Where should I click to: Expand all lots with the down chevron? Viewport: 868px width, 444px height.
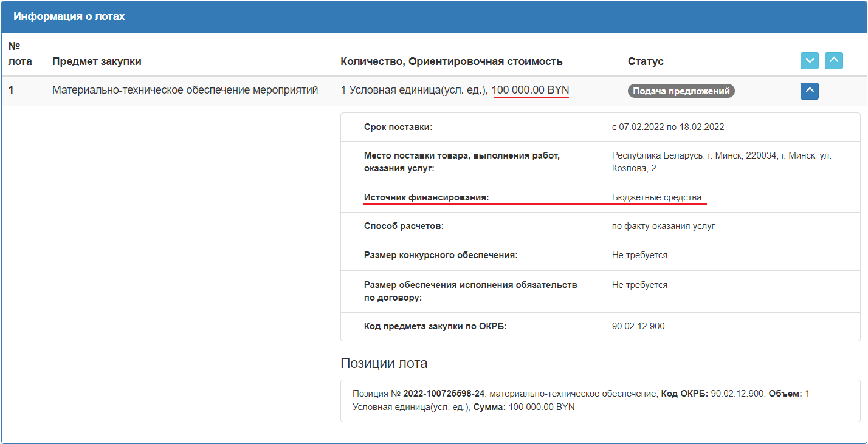810,61
